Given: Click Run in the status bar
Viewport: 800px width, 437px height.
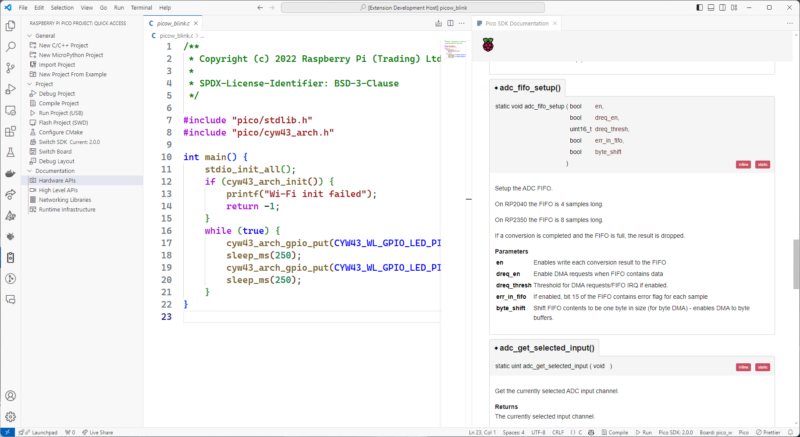Looking at the screenshot, I should click(643, 432).
